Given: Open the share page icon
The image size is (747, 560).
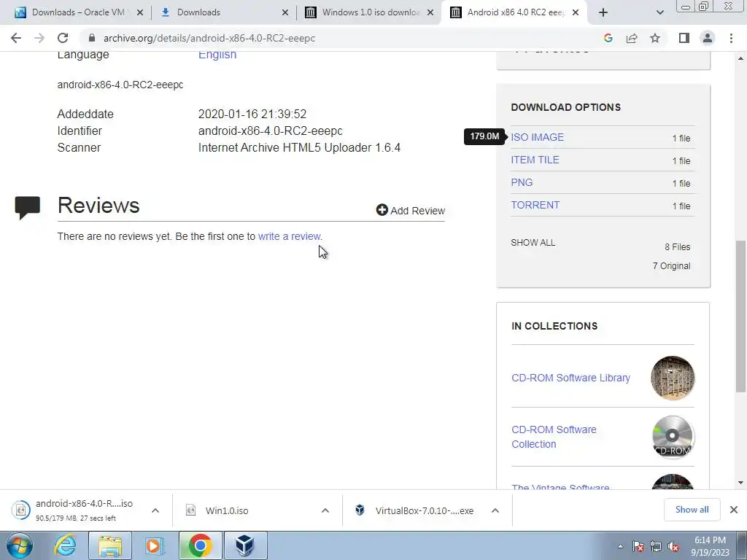Looking at the screenshot, I should coord(632,38).
